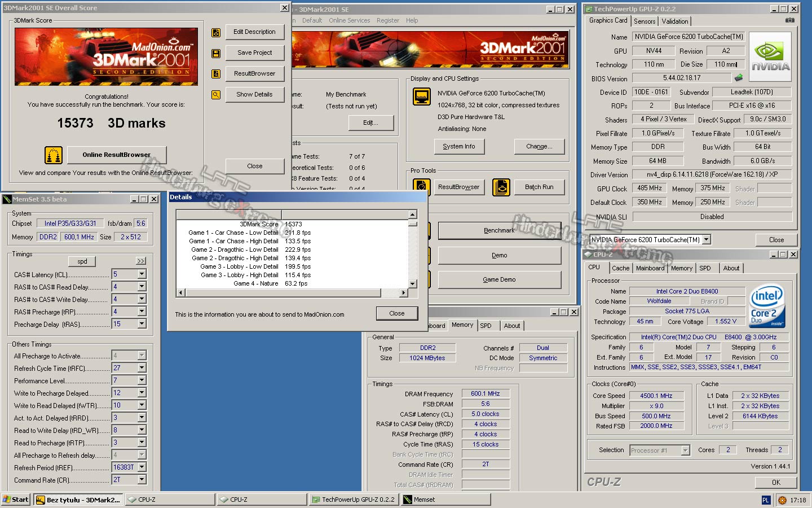Click Refresh Period (tREF) value field
Image resolution: width=812 pixels, height=508 pixels.
point(124,467)
